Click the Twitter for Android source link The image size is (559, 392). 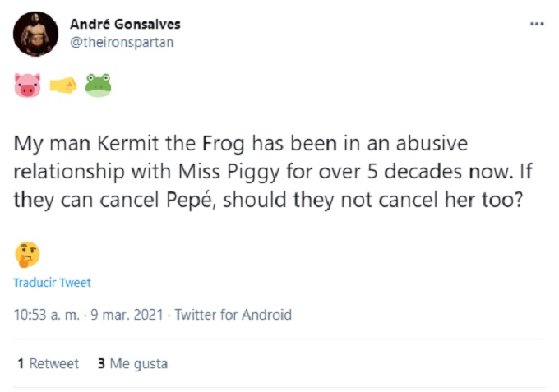pos(233,315)
